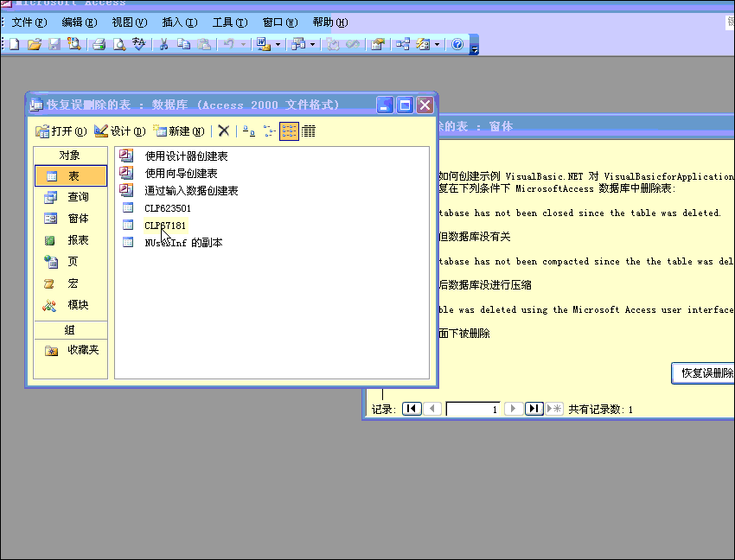Open the 文件(F) menu
The width and height of the screenshot is (735, 560).
(x=29, y=22)
